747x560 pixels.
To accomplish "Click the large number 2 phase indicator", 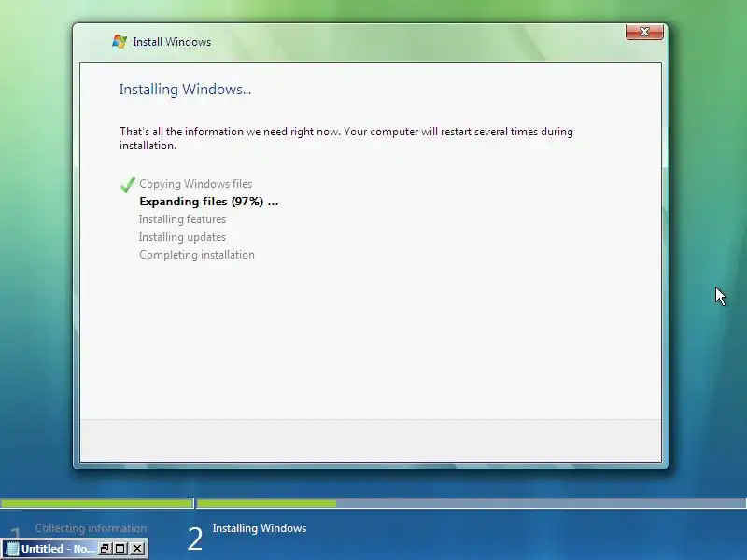I will point(195,539).
